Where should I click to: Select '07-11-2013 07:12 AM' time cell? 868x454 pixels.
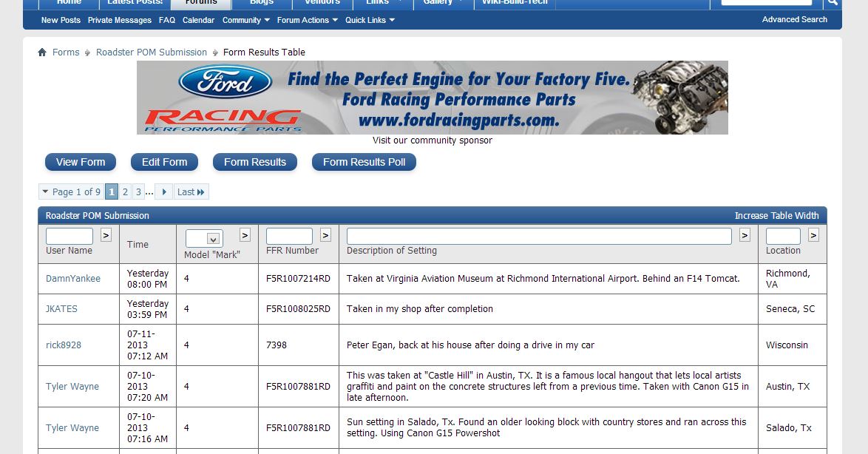click(147, 345)
